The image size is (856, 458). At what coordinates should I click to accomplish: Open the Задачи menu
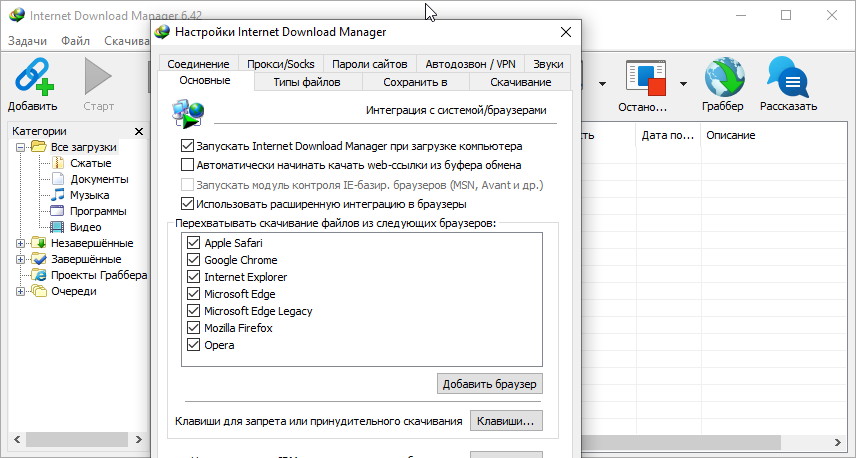point(27,41)
